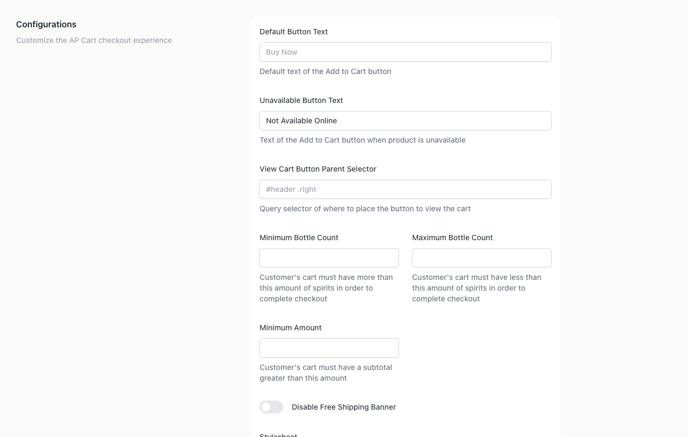This screenshot has width=688, height=437.
Task: Click the Configurations section heading
Action: coord(46,24)
